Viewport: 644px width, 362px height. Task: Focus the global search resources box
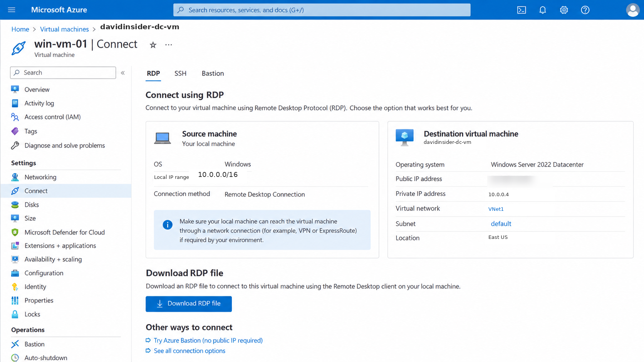point(322,10)
